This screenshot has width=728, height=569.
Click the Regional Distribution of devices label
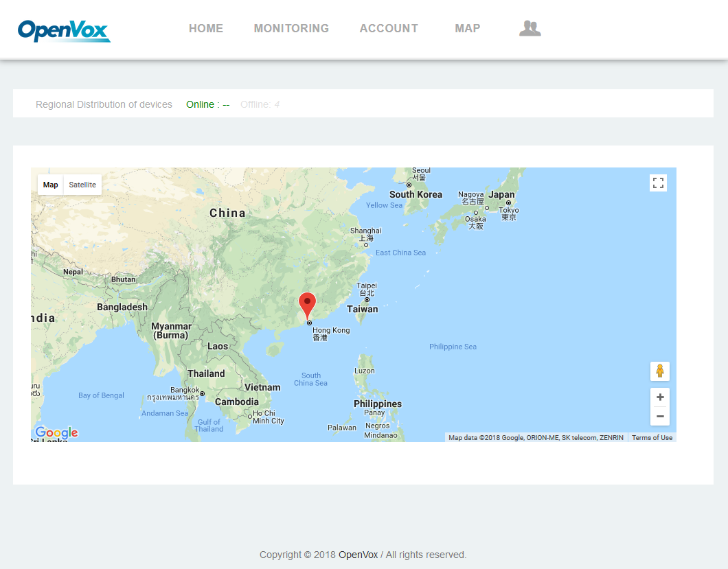point(104,104)
